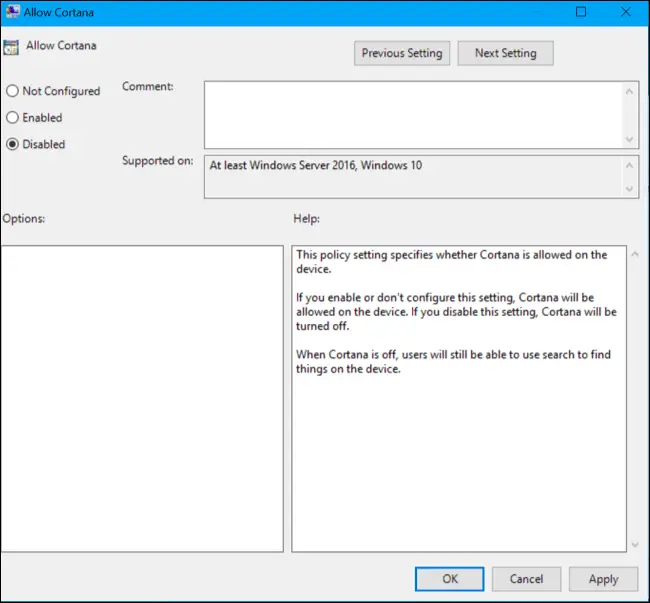
Task: Click the empty Options pane
Action: [142, 399]
